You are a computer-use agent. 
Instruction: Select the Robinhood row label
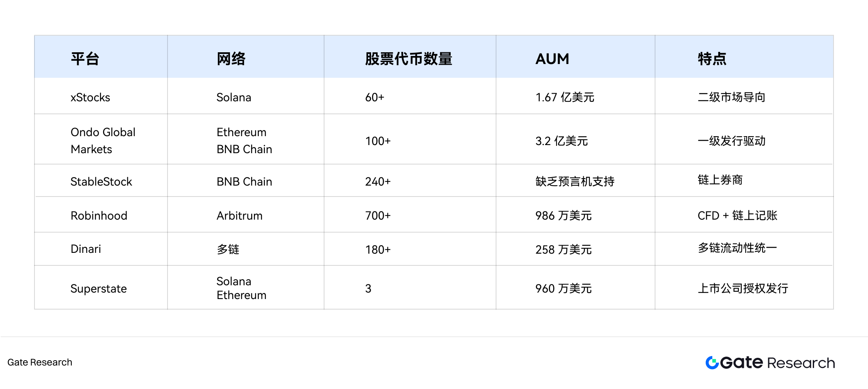coord(99,216)
